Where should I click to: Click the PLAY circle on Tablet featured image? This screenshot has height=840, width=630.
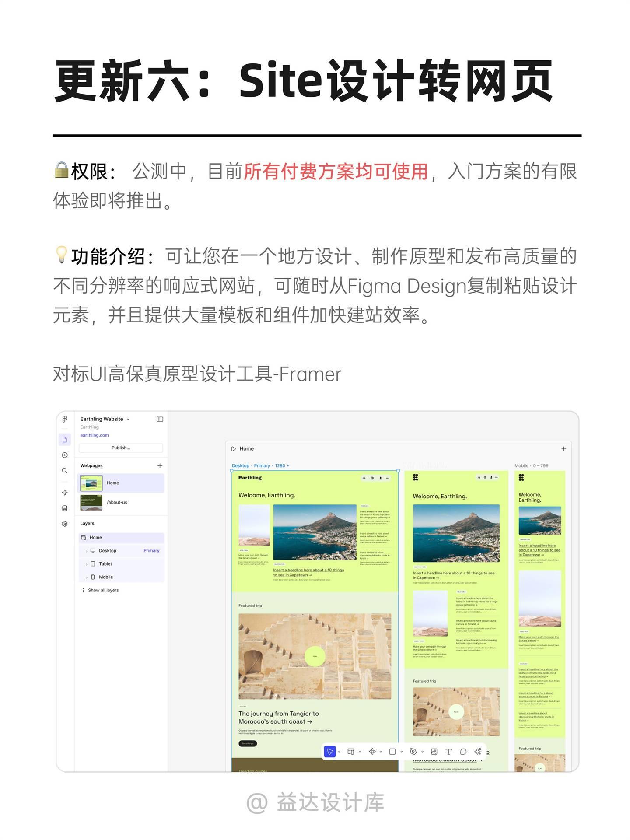click(x=456, y=712)
